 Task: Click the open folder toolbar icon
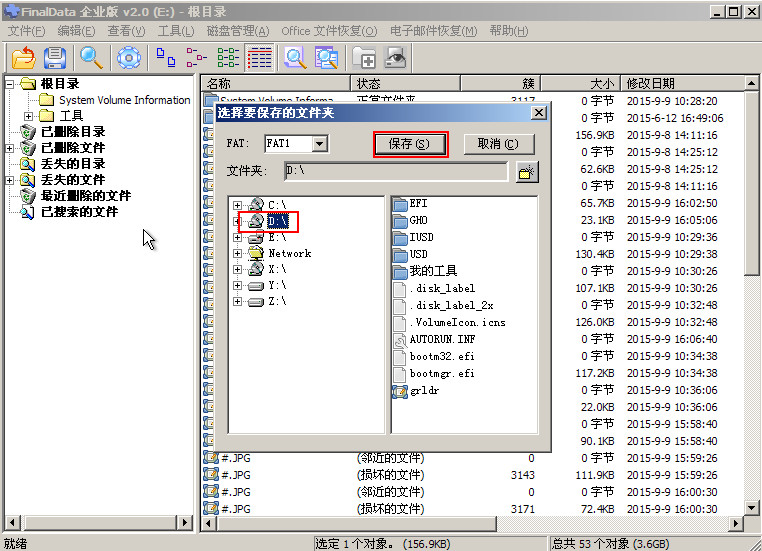coord(24,57)
